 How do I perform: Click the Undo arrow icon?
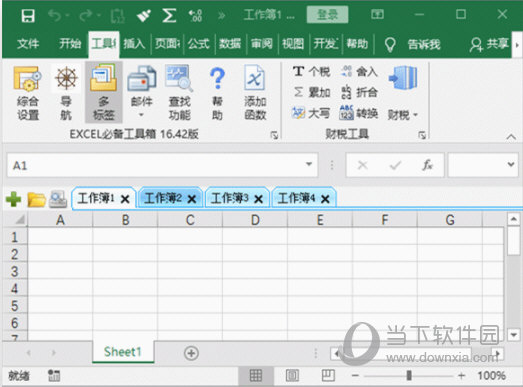click(x=55, y=15)
